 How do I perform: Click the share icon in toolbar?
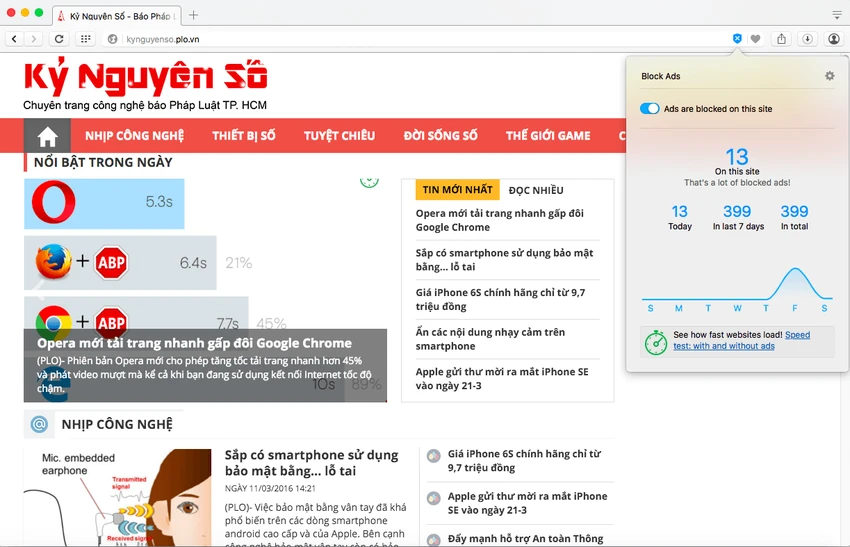point(781,38)
